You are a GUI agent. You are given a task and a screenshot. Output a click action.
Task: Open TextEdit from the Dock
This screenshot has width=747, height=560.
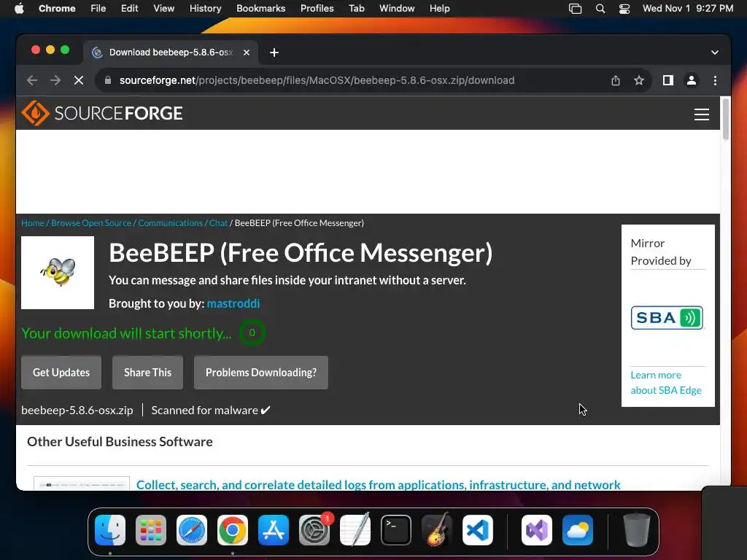355,530
